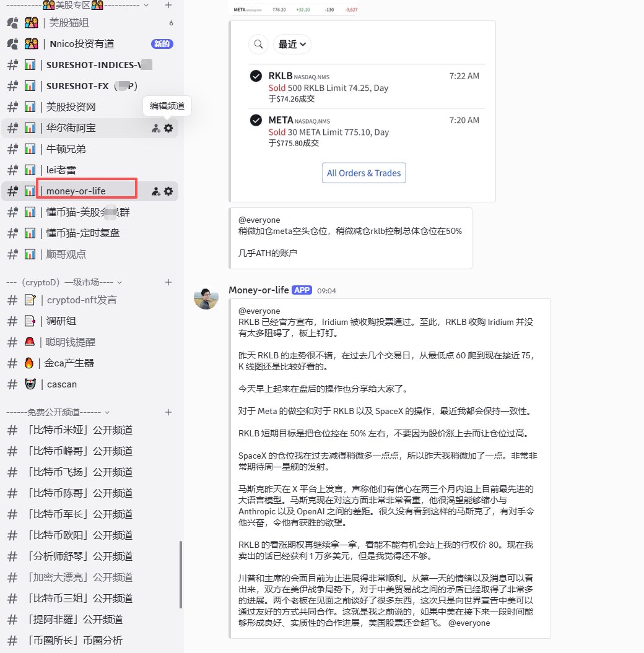Open 「比特币陈哥」公开频道
The width and height of the screenshot is (644, 653).
90,493
